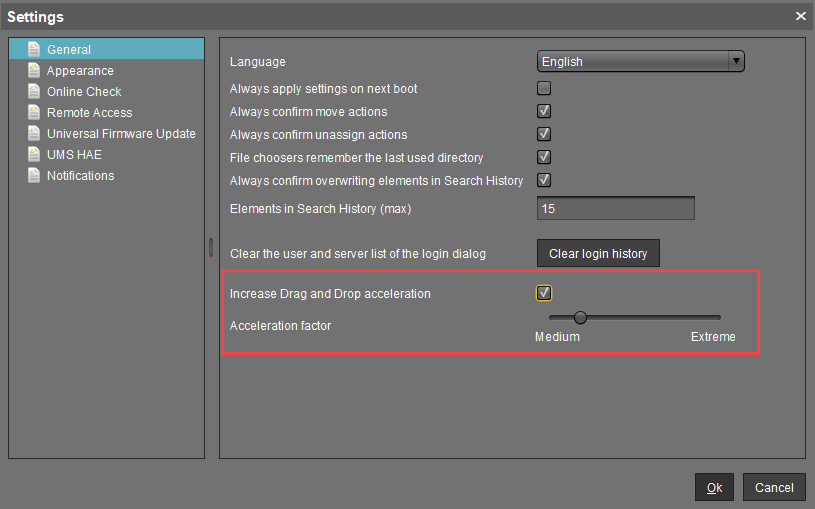Click the Acceleration factor slider handle
Image resolution: width=815 pixels, height=509 pixels.
click(580, 318)
